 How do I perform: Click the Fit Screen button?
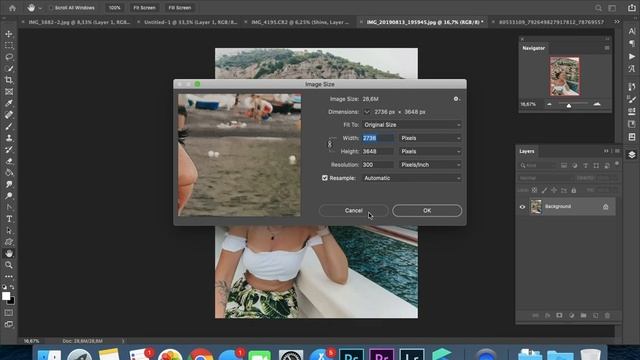point(144,8)
